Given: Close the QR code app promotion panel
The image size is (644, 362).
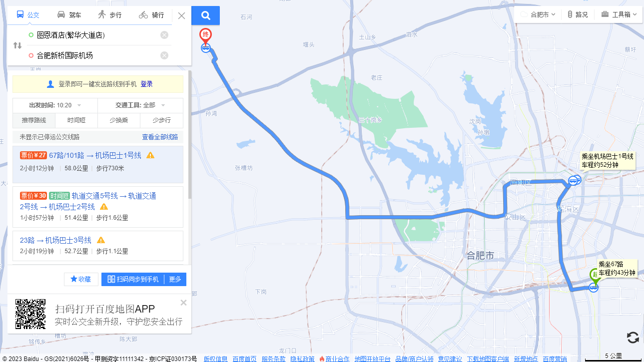Looking at the screenshot, I should 183,303.
